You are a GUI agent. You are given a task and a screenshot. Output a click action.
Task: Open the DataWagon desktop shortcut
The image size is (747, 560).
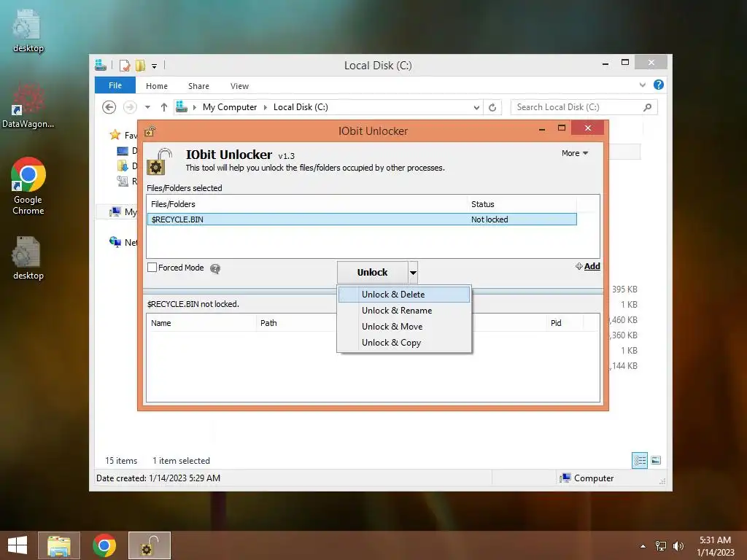click(28, 106)
